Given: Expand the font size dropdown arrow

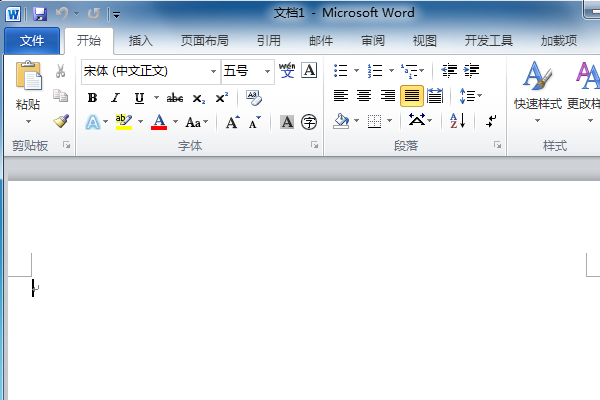Looking at the screenshot, I should pyautogui.click(x=267, y=71).
